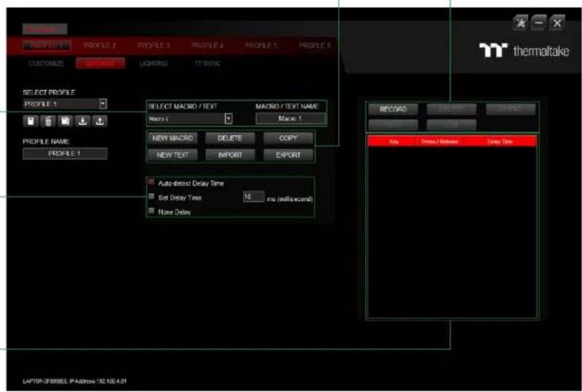Click the NEW MACRO button
The height and width of the screenshot is (392, 582).
pos(173,138)
